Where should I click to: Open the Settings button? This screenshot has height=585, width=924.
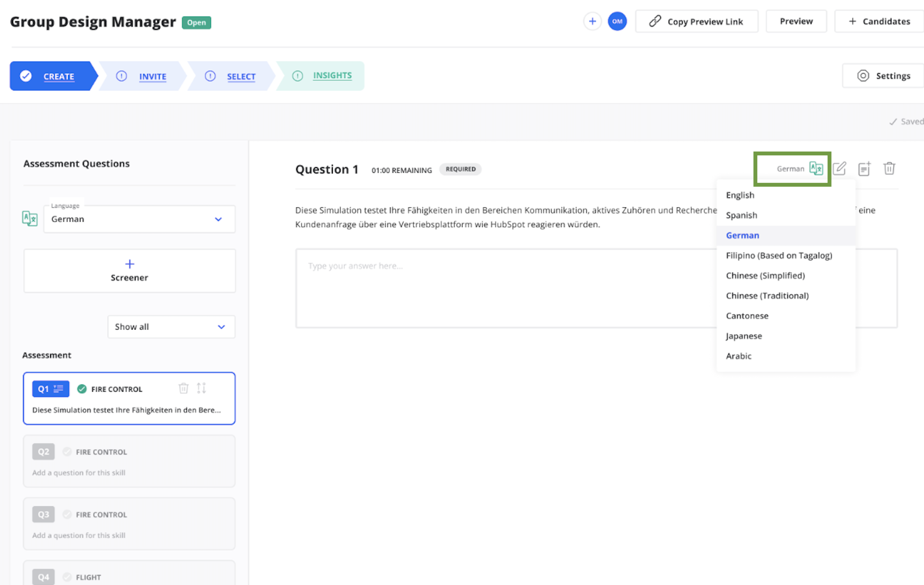[x=884, y=76]
